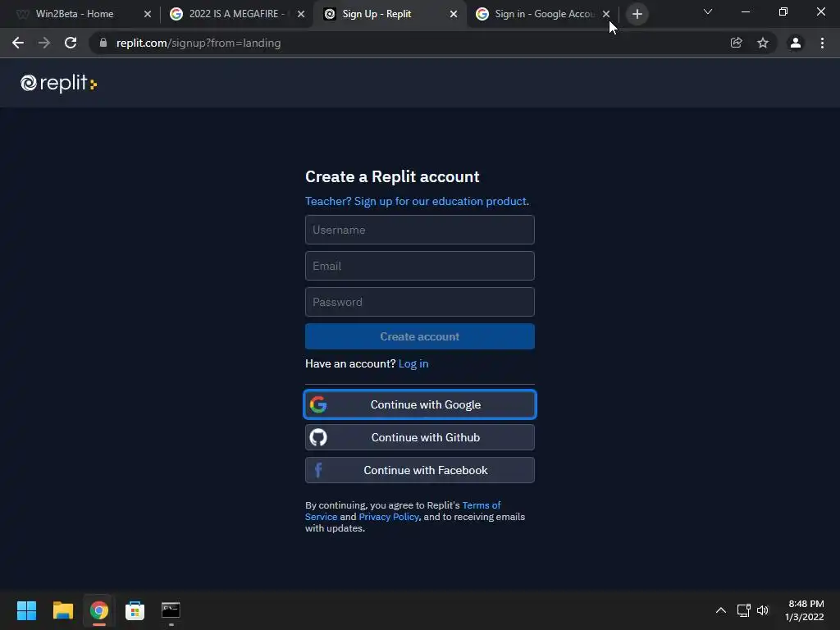Focus the Email field
The image size is (840, 630).
tap(419, 266)
